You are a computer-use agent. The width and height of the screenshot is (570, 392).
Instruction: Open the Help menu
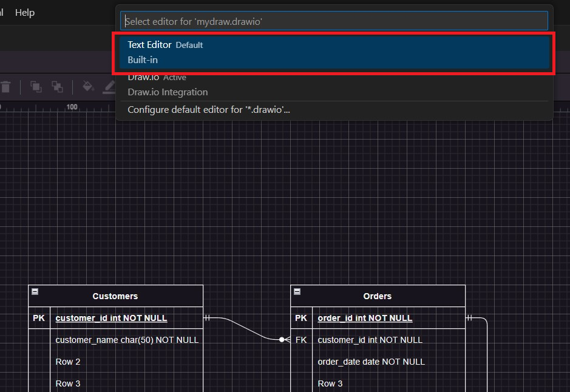pyautogui.click(x=24, y=12)
